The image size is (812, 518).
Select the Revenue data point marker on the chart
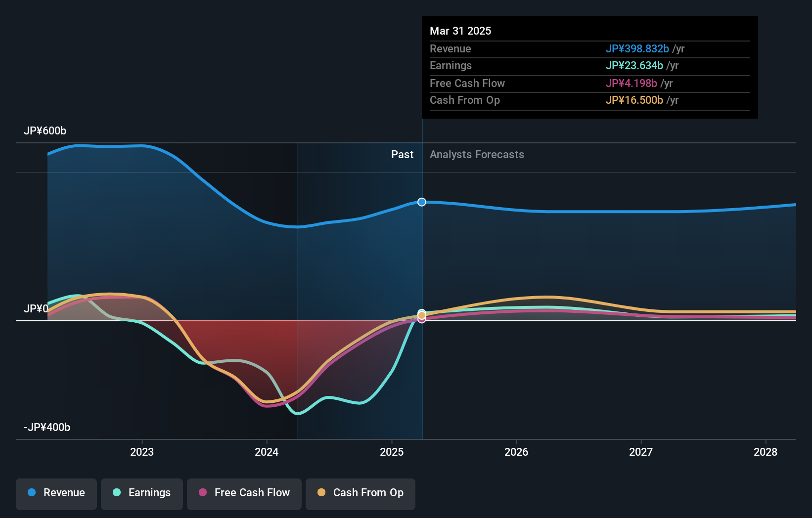click(x=421, y=202)
